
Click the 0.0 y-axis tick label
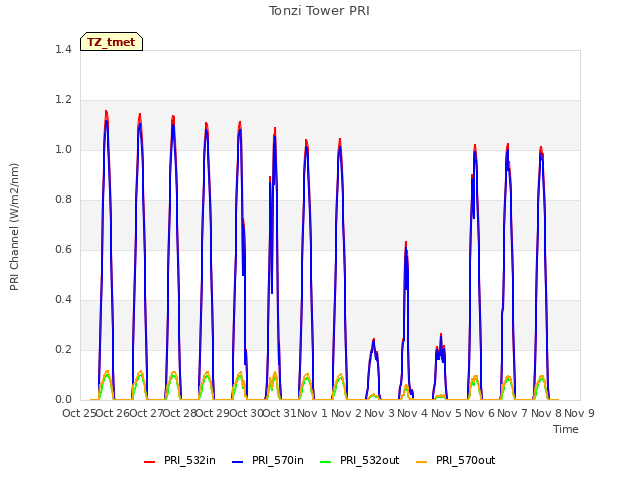click(63, 399)
